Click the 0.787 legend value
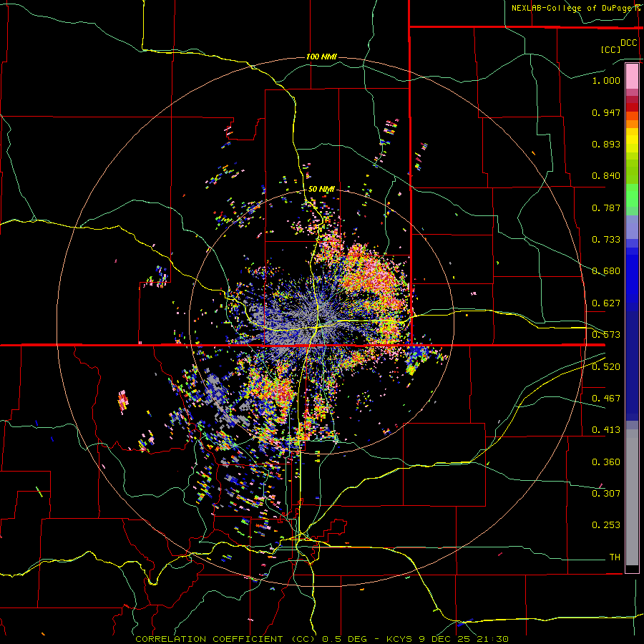 (x=606, y=208)
